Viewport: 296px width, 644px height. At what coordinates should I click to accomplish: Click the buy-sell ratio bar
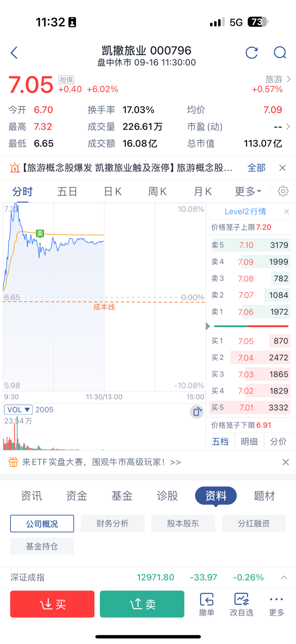251,326
